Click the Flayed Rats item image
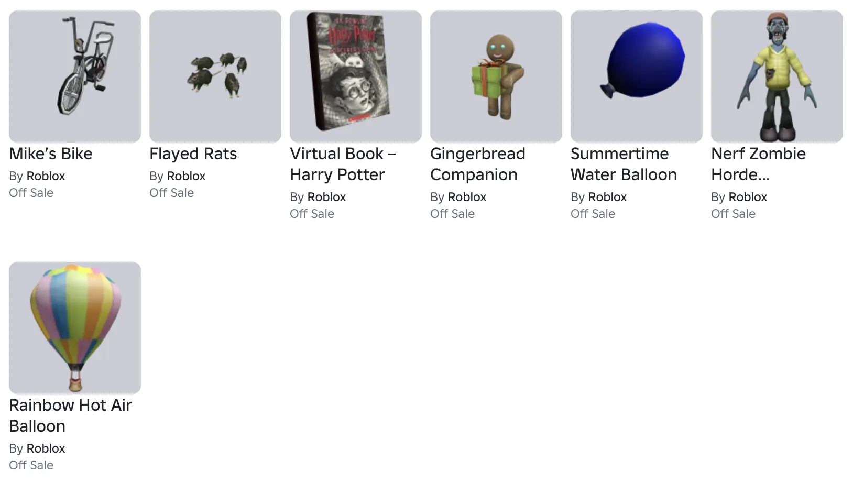The image size is (853, 504). (215, 76)
